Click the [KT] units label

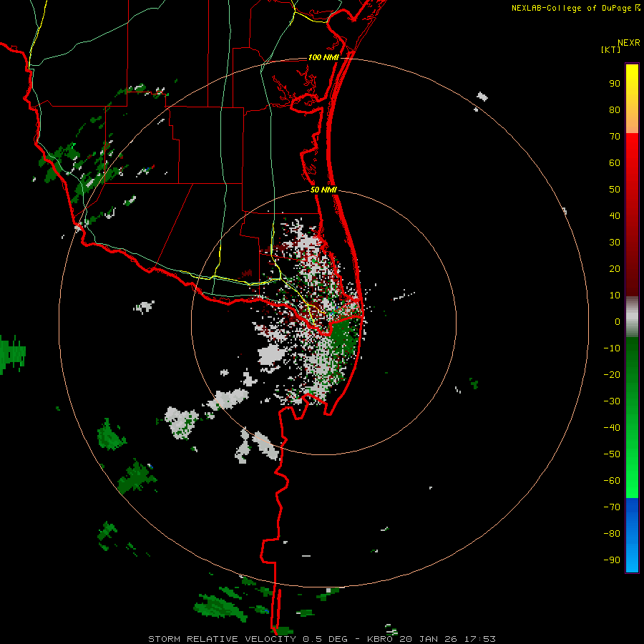coord(611,49)
